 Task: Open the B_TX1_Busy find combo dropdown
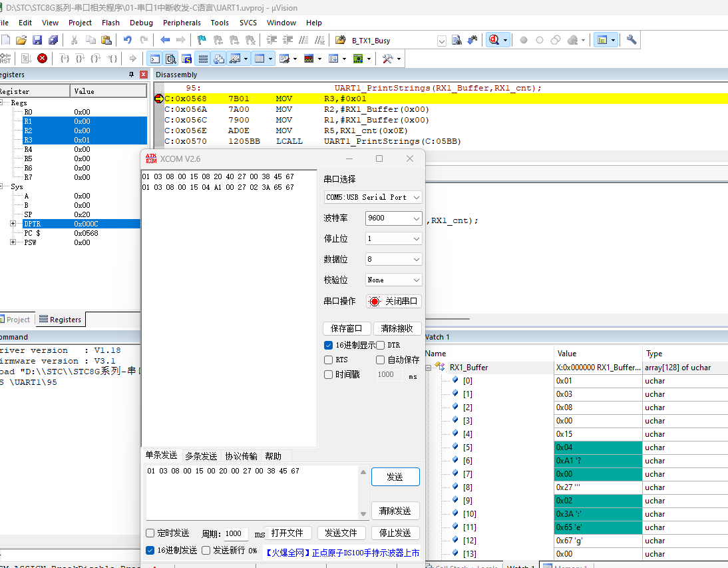pyautogui.click(x=442, y=41)
